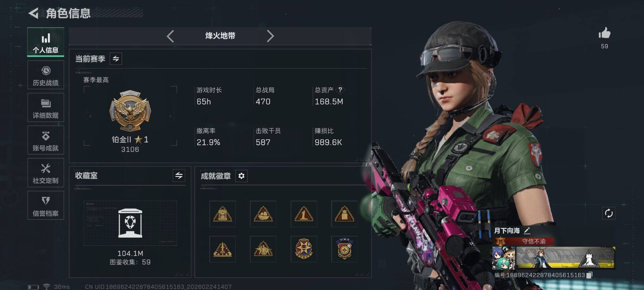
Task: Open the 社交定制 section
Action: point(46,173)
